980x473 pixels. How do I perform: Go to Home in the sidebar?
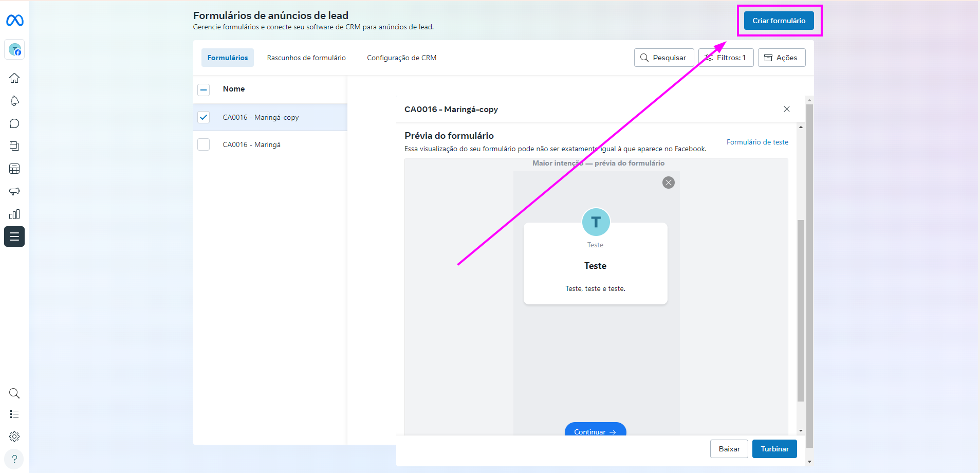pyautogui.click(x=14, y=78)
